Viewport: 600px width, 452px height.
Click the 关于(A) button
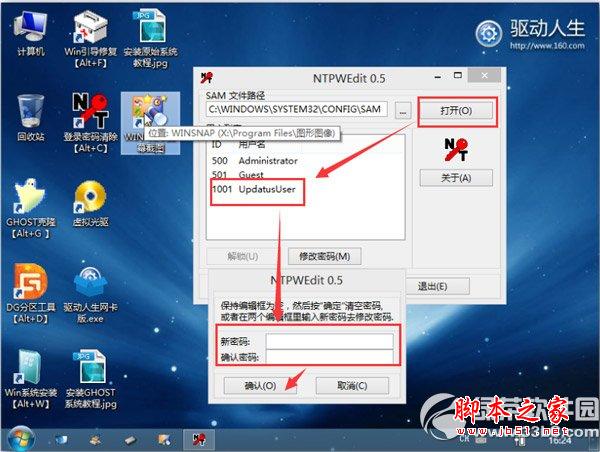pos(456,178)
